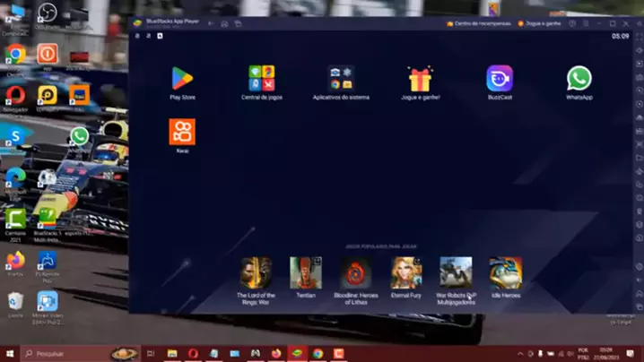644x362 pixels.
Task: Open the Kwai app
Action: click(x=182, y=133)
